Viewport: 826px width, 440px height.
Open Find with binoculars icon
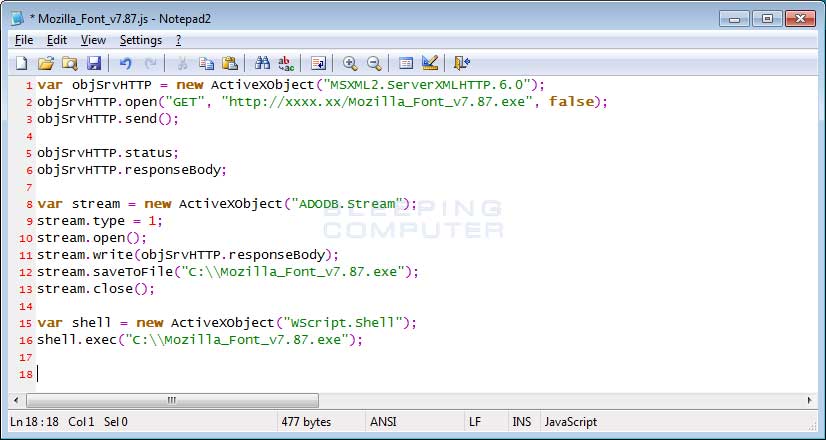pos(262,63)
